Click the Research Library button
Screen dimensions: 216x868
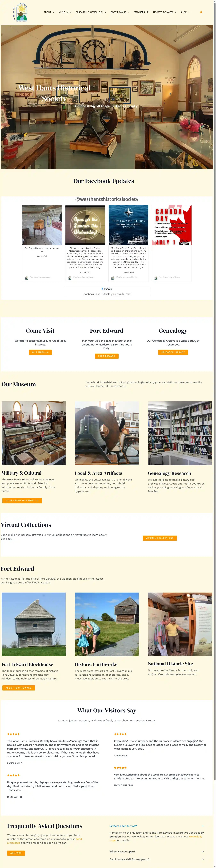pyautogui.click(x=173, y=352)
